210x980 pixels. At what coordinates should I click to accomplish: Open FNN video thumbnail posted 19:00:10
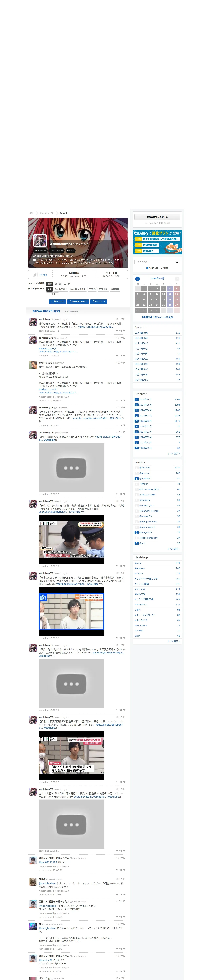(71, 539)
